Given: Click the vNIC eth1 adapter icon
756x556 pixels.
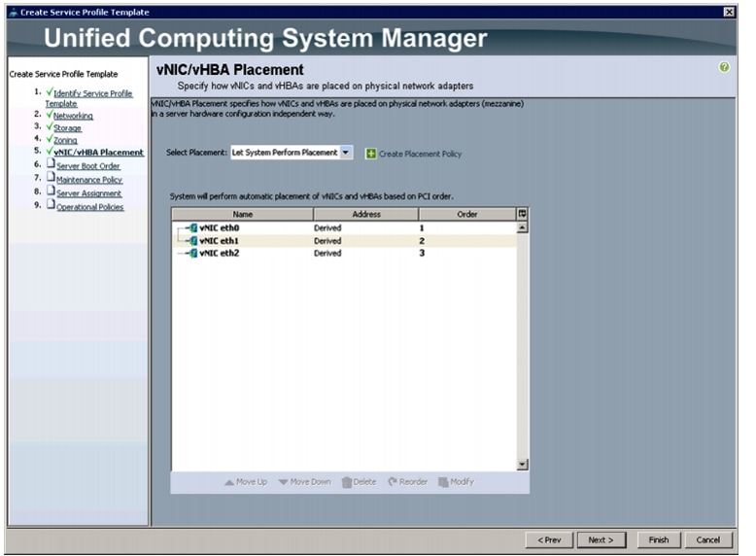Looking at the screenshot, I should point(192,241).
